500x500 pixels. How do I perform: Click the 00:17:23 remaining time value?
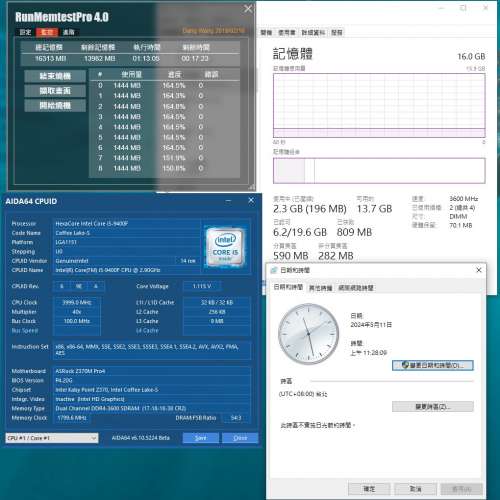click(x=195, y=59)
